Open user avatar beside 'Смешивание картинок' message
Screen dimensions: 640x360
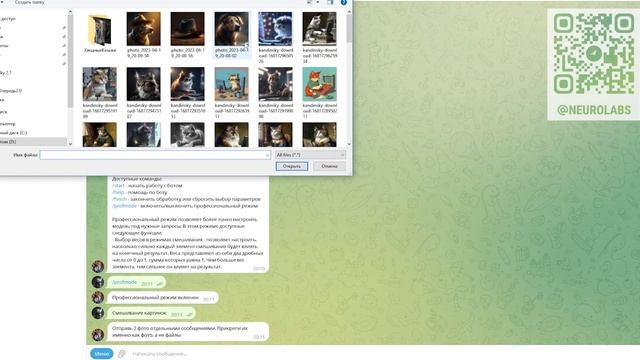pyautogui.click(x=98, y=313)
